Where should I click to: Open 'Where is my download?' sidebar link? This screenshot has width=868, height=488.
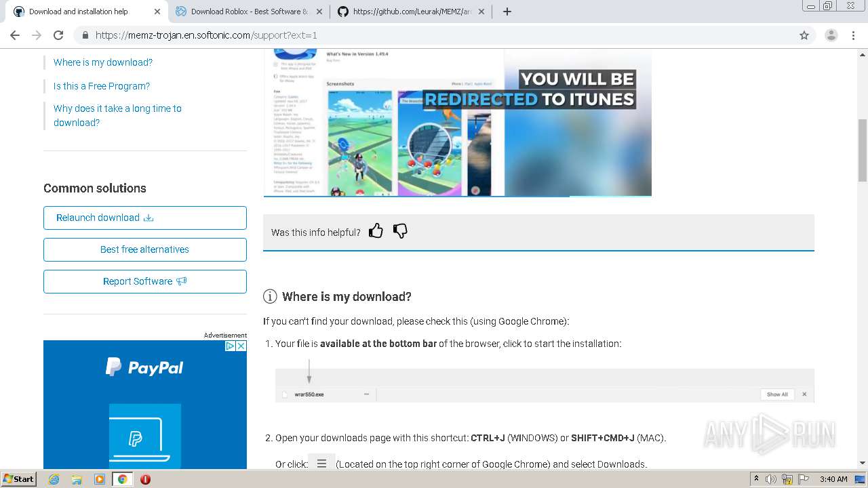[103, 62]
